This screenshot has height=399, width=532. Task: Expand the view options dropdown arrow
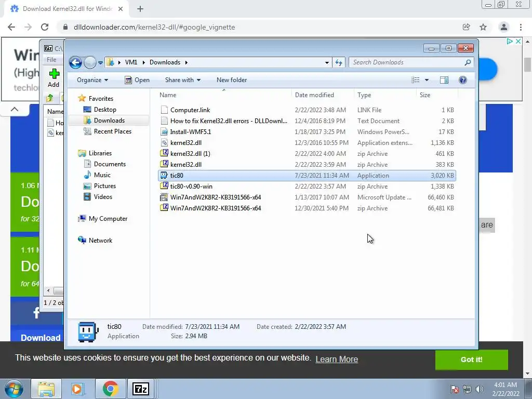[x=427, y=80]
